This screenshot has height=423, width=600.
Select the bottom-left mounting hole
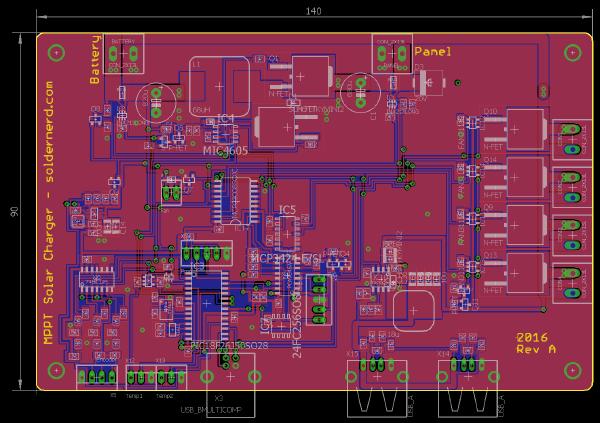(x=56, y=375)
